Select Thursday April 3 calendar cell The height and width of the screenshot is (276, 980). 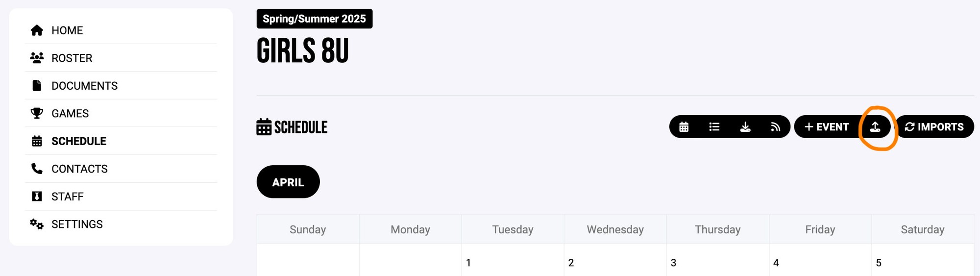point(717,262)
